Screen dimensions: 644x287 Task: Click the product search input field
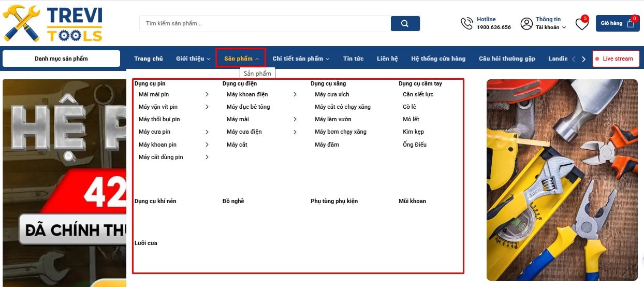(x=264, y=23)
